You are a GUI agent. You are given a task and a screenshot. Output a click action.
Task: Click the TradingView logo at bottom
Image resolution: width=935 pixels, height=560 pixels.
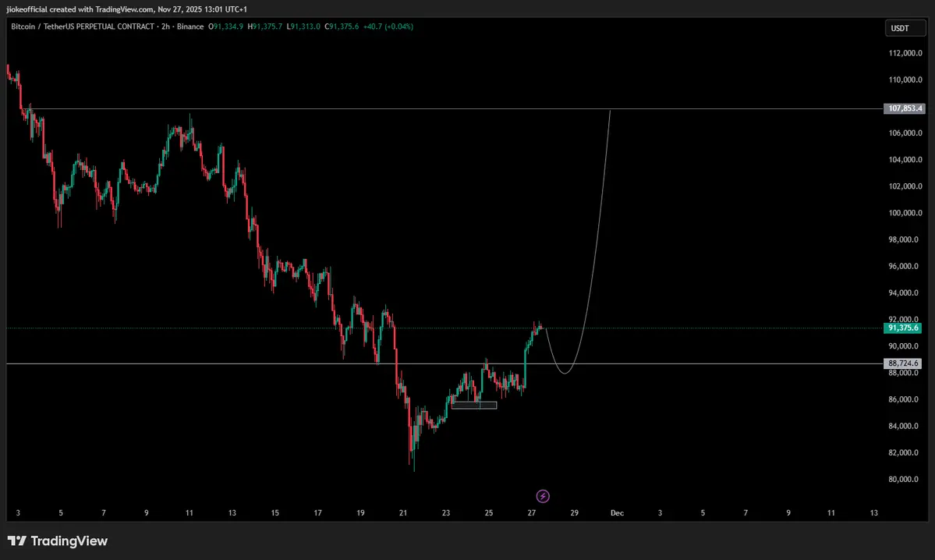(57, 541)
